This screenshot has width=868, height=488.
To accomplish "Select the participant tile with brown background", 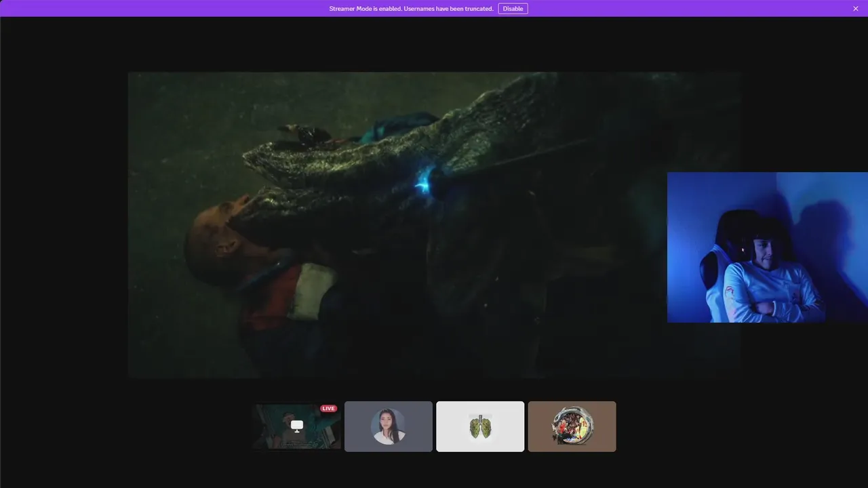I will [x=572, y=426].
